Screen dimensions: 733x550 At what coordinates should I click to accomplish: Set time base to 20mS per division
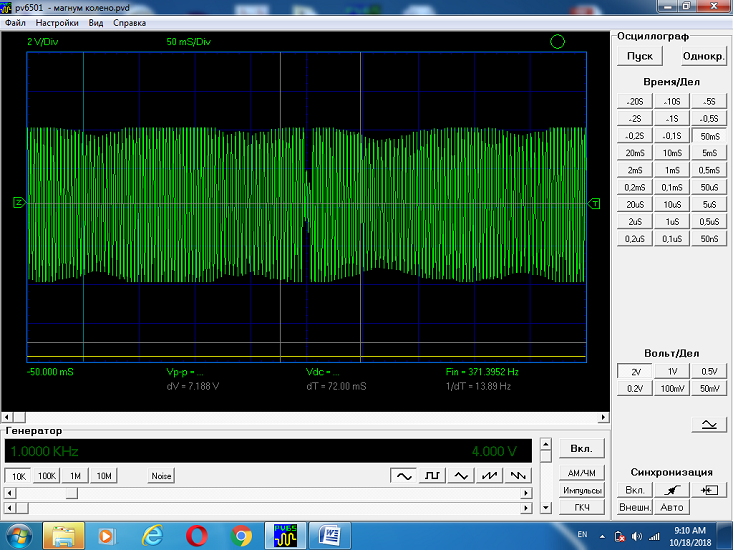pos(634,153)
